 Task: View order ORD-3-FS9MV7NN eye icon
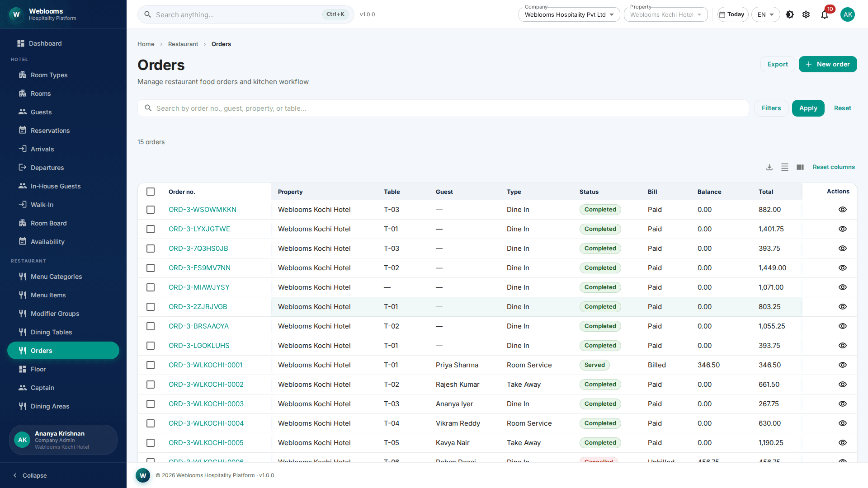coord(843,268)
